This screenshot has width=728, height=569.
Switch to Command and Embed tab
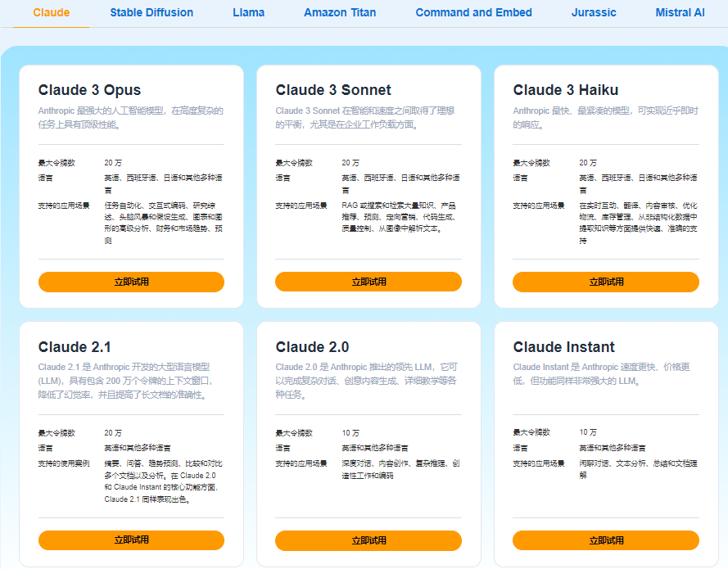(473, 12)
